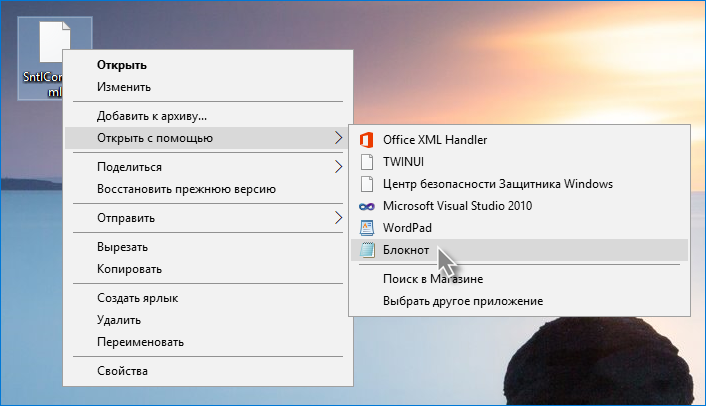Viewport: 706px width, 406px height.
Task: Choose Удалить from the context menu
Action: 208,320
